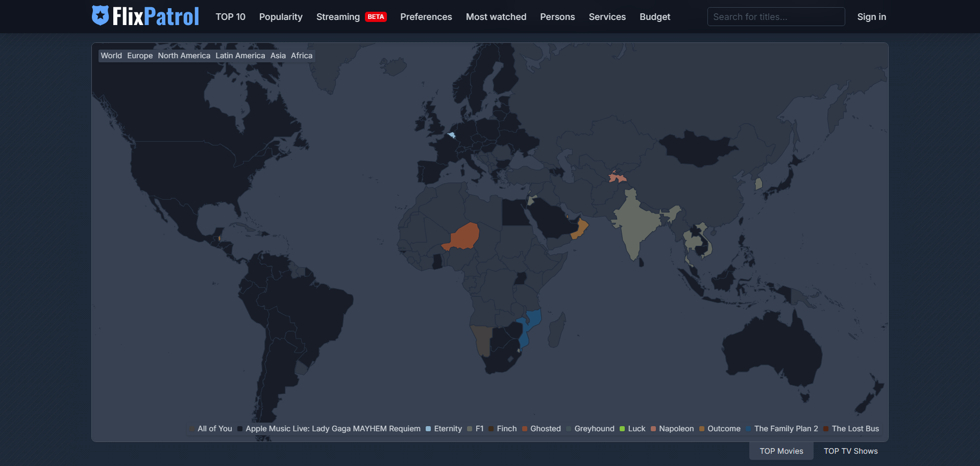Focus the Search for titles field
980x466 pixels.
[x=776, y=17]
